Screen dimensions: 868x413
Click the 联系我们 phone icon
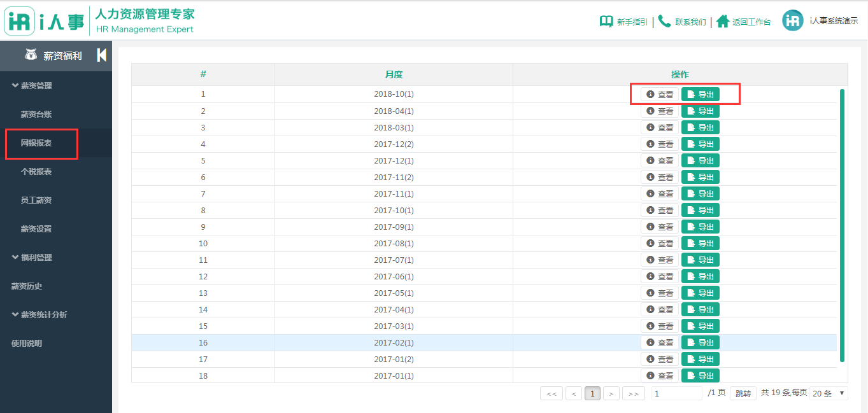point(665,21)
